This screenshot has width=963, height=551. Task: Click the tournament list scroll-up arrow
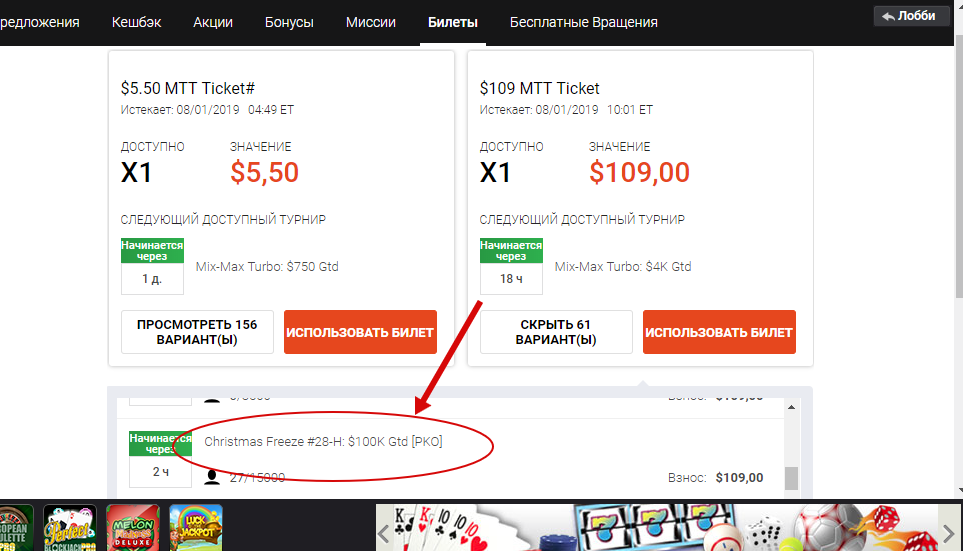792,407
